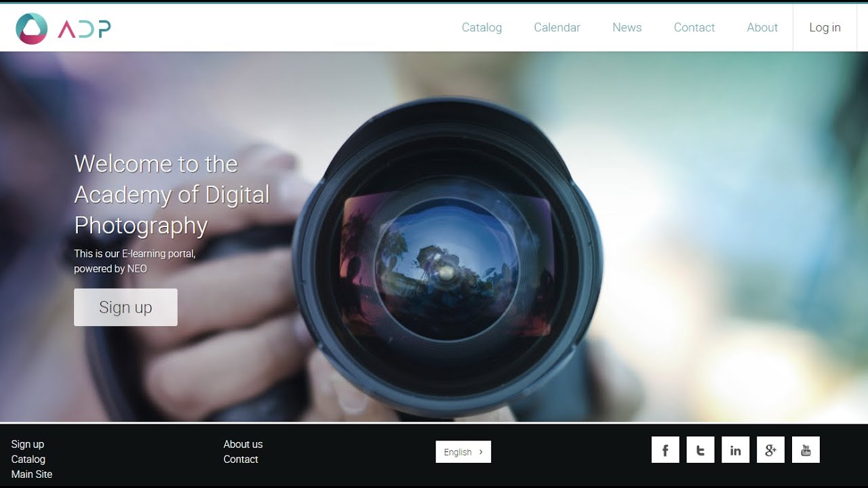
Task: Click the Log in button
Action: 825,28
